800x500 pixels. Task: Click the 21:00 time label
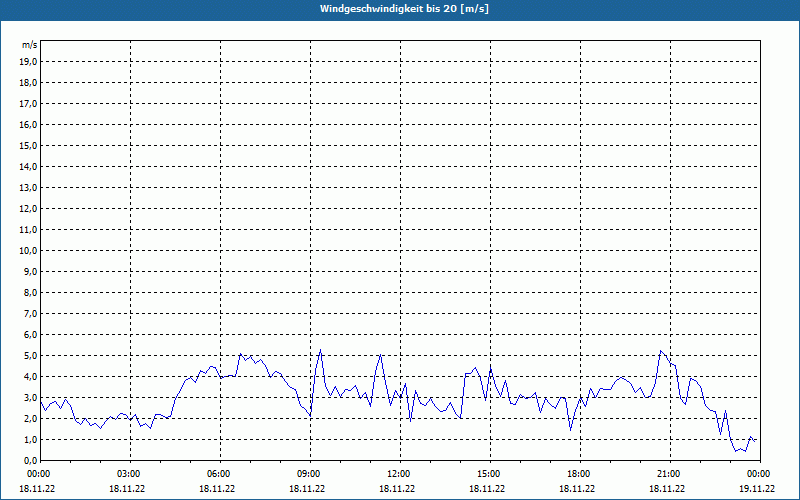[x=670, y=474]
